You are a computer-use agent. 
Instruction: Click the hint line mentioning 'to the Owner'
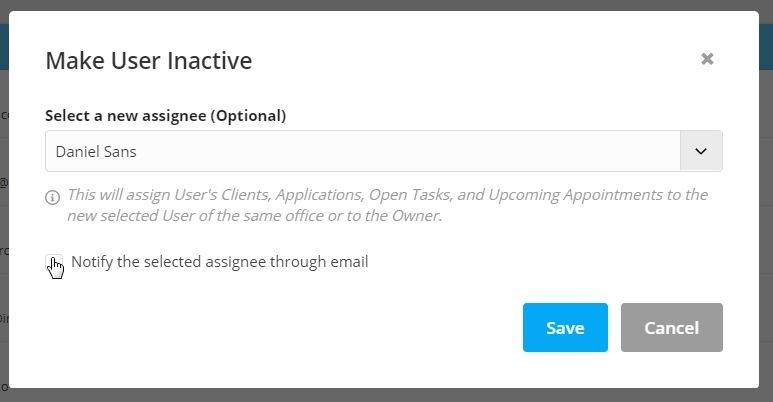pyautogui.click(x=254, y=216)
